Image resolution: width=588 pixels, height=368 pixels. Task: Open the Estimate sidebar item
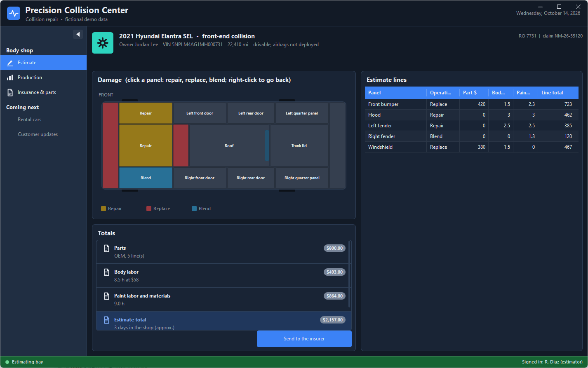(43, 63)
